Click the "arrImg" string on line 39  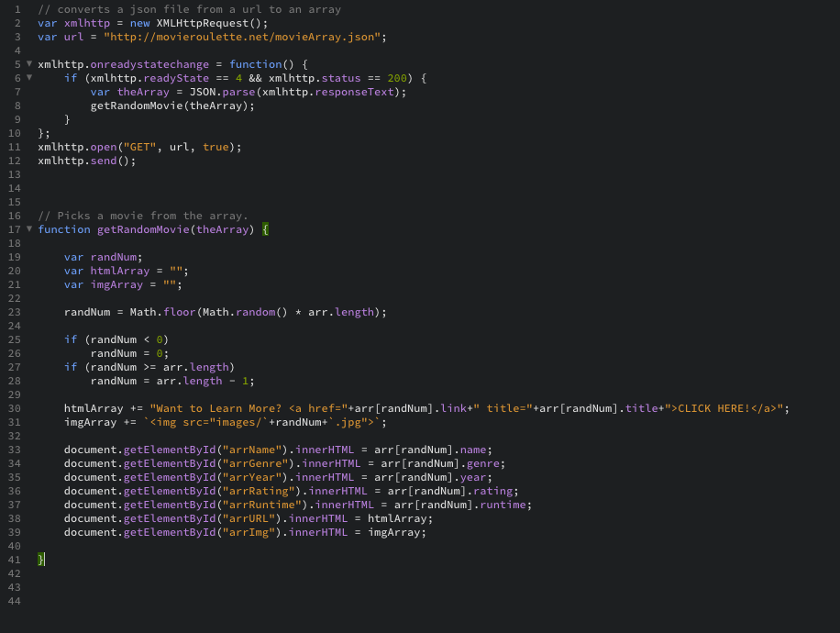pos(249,532)
